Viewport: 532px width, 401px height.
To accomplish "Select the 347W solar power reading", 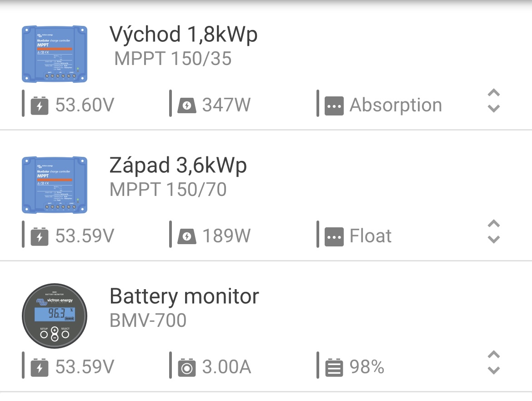I will (226, 105).
